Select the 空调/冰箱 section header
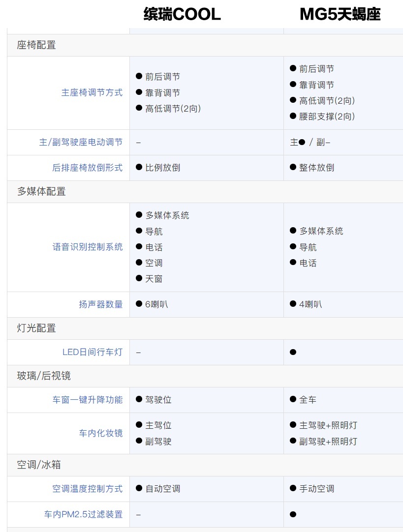Viewport: 403px width, 532px height. [39, 465]
